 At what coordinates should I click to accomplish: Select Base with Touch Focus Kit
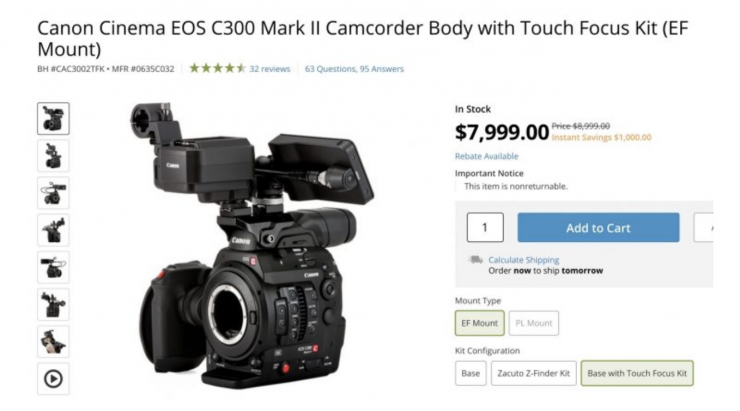(x=637, y=373)
